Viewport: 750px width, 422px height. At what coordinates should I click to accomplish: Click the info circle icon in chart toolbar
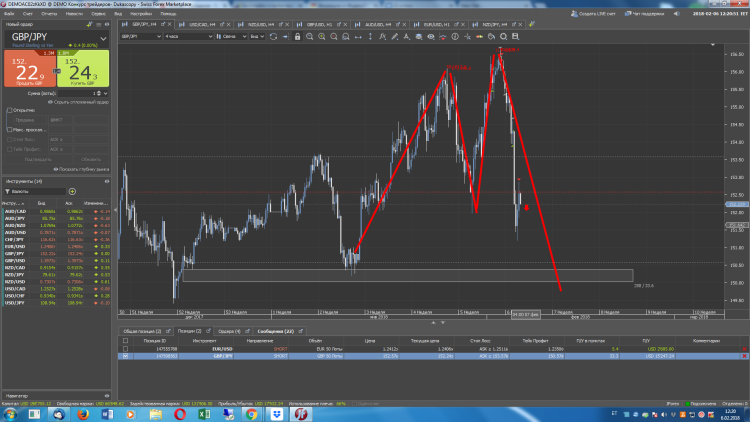click(x=455, y=36)
